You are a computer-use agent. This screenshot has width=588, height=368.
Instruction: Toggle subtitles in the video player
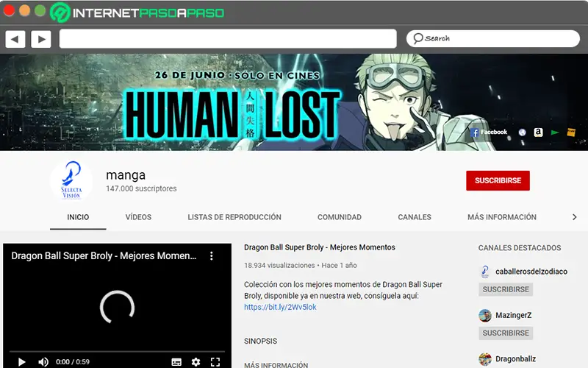coord(176,362)
